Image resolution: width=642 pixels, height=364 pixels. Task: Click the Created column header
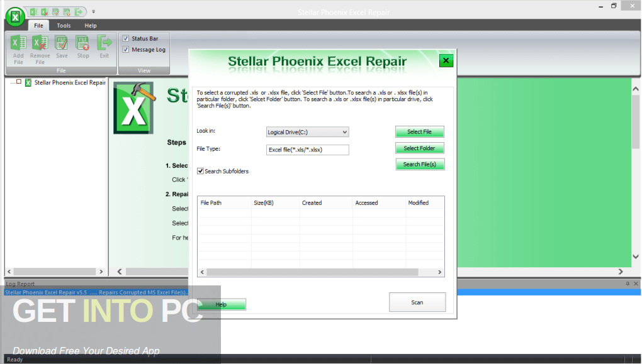tap(326, 203)
